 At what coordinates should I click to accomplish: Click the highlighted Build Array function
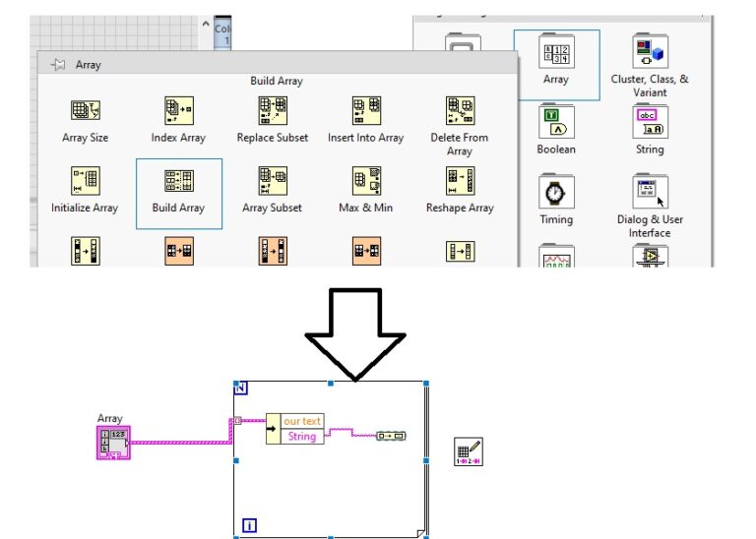pyautogui.click(x=178, y=181)
